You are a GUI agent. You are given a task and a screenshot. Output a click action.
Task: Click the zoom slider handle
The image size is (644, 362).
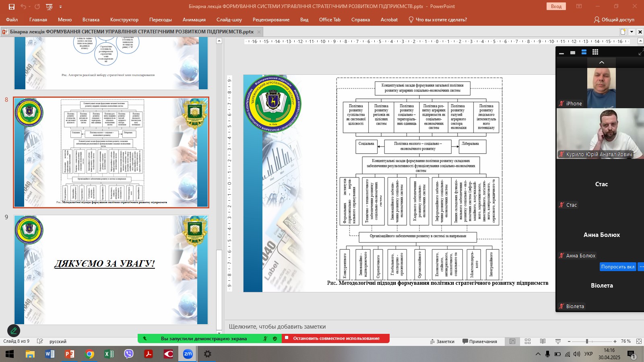point(587,341)
